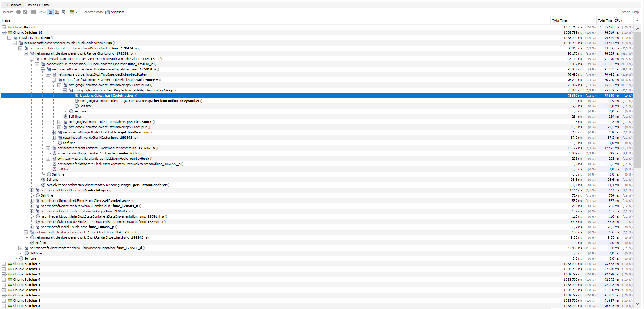Click method icon of ImmutableMap$Builder.build
Screen dimensions: 644x309
pyautogui.click(x=65, y=85)
